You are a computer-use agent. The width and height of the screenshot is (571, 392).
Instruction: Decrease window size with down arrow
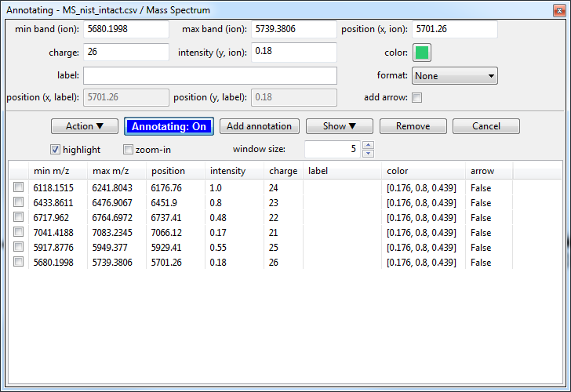click(x=369, y=154)
